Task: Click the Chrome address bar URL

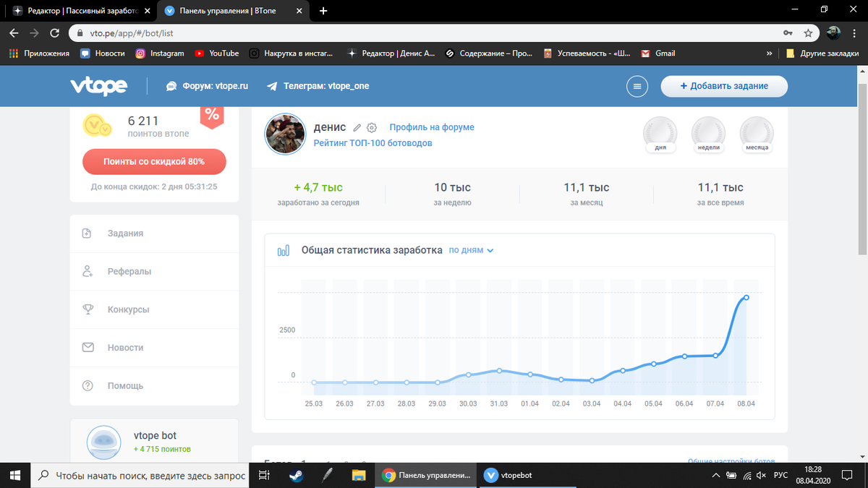Action: click(131, 33)
